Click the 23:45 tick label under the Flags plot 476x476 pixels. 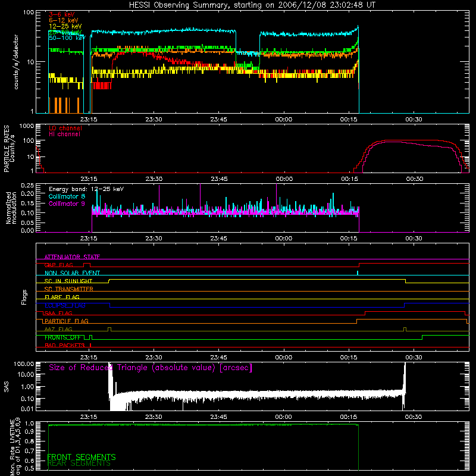(x=218, y=358)
